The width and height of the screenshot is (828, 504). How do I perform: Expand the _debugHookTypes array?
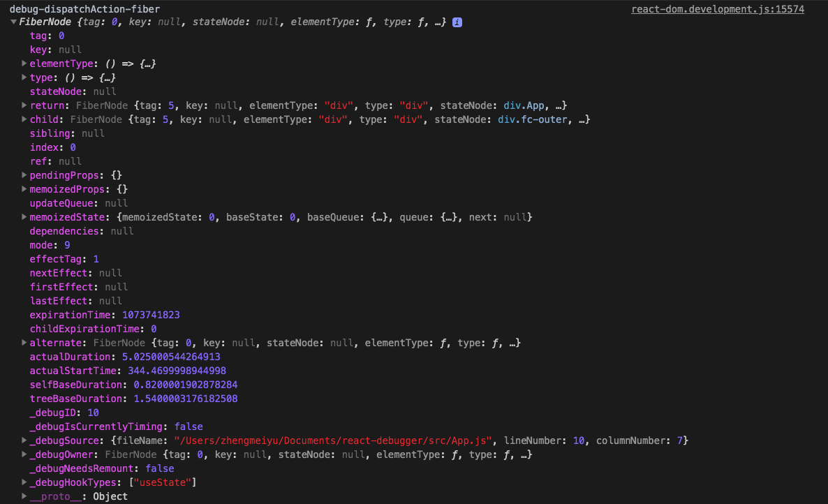[x=24, y=482]
